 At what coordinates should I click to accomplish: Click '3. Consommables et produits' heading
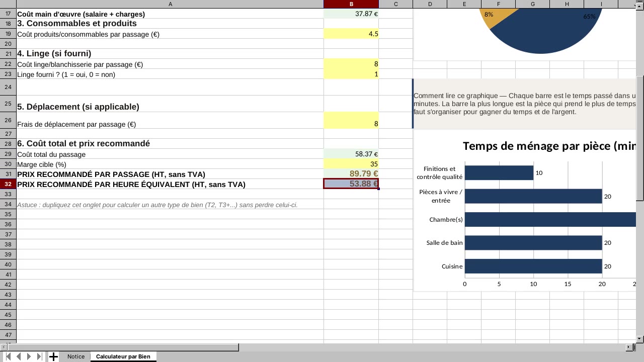77,24
